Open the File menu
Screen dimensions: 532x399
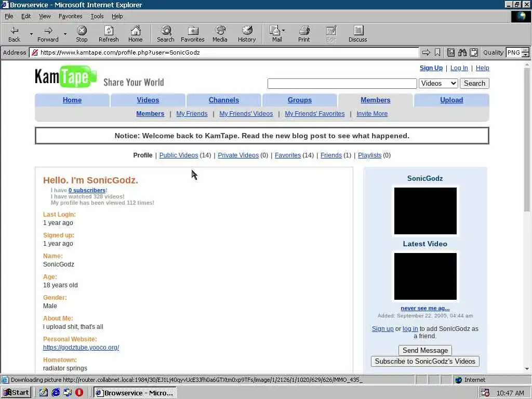[9, 16]
